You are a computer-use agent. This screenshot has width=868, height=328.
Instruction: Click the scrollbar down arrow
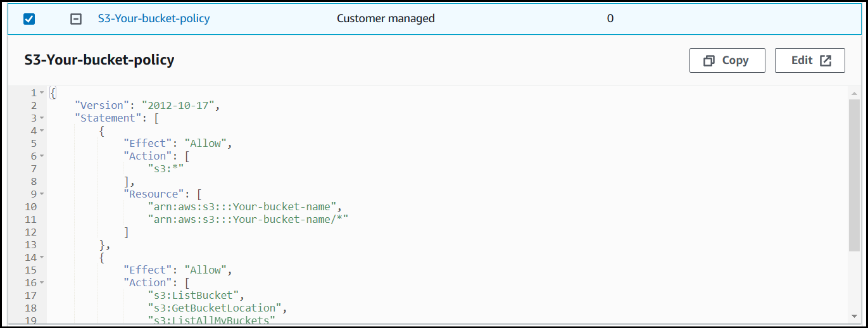854,315
